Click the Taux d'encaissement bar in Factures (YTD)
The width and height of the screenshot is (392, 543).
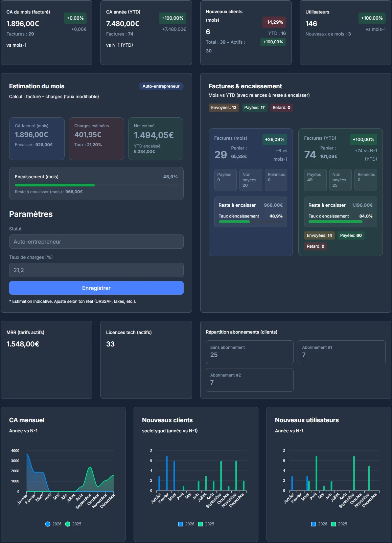click(340, 222)
